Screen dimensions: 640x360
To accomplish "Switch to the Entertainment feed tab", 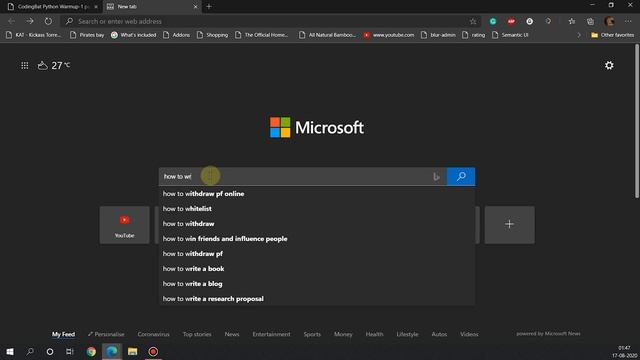I will tap(271, 334).
